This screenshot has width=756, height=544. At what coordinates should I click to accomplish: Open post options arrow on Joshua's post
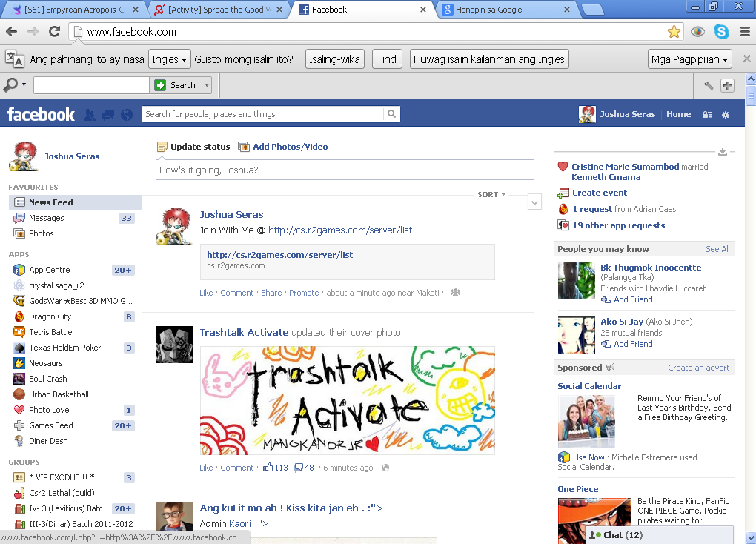[x=534, y=202]
